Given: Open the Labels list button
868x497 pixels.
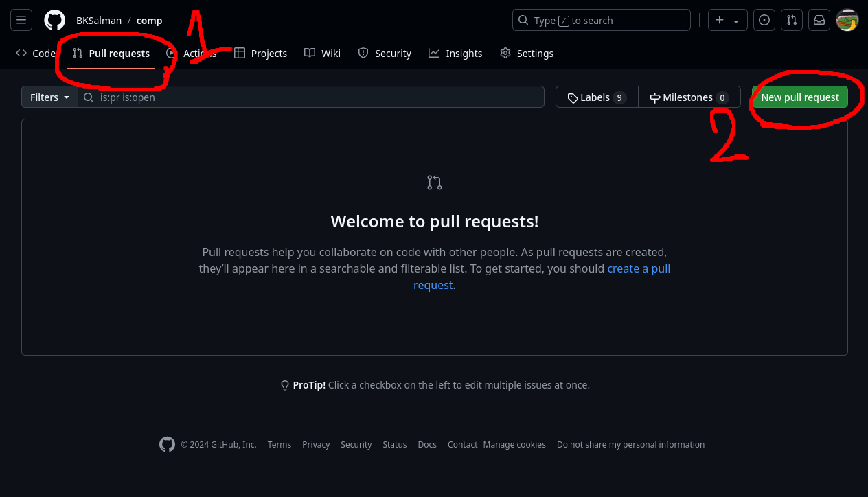Looking at the screenshot, I should 596,97.
